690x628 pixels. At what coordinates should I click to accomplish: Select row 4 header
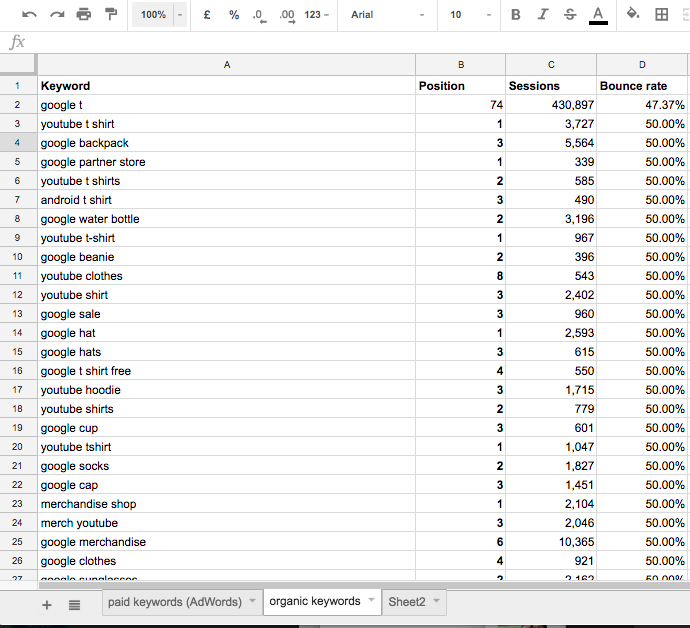18,143
